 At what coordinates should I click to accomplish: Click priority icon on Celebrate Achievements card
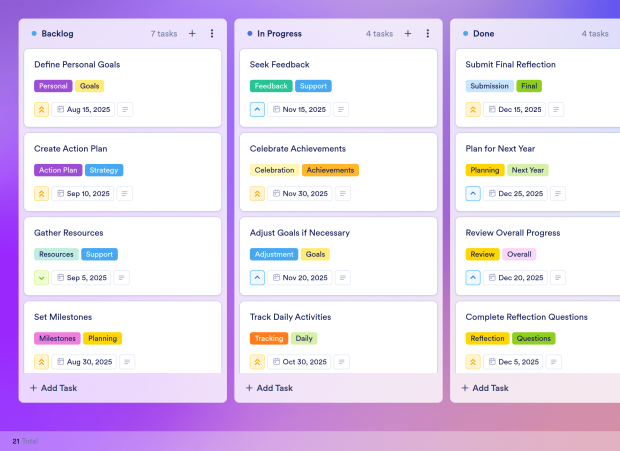pyautogui.click(x=257, y=194)
